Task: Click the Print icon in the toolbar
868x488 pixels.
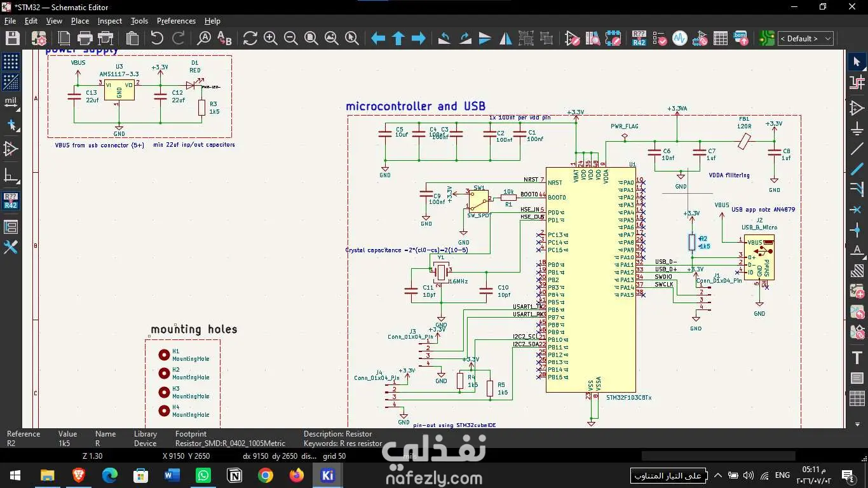Action: 85,38
